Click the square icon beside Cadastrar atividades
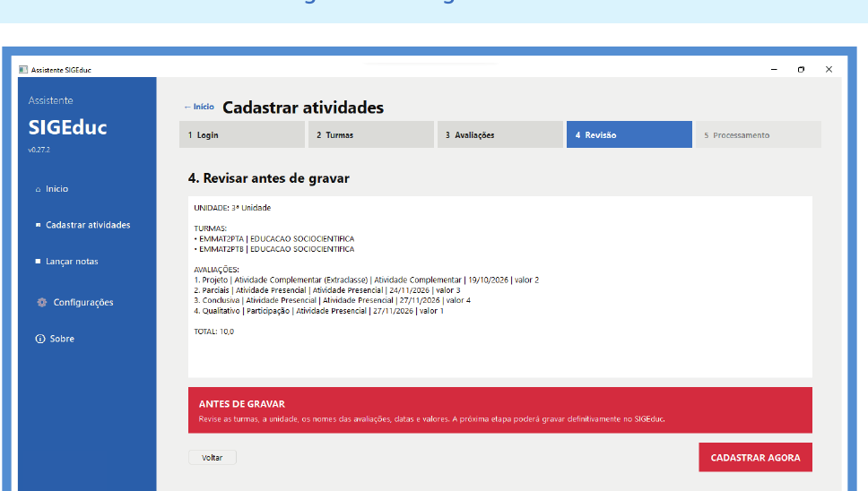Screen dimensions: 868x491 pyautogui.click(x=38, y=225)
